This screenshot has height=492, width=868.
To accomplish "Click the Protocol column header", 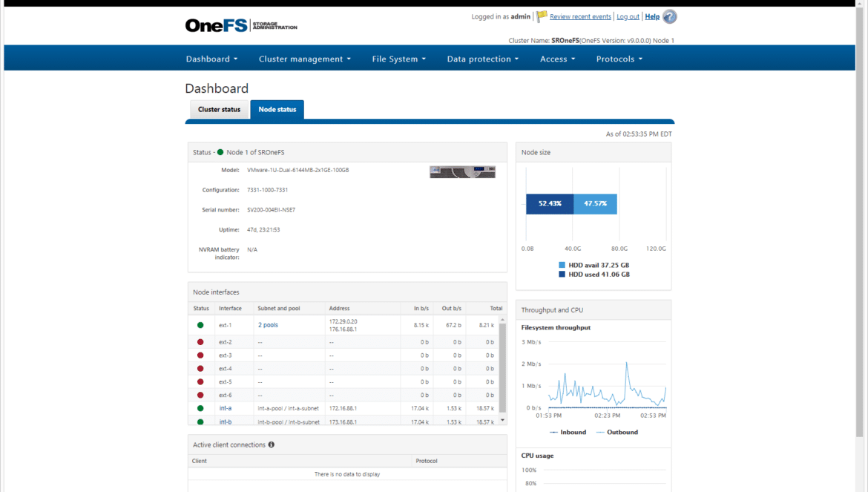I will pos(427,461).
